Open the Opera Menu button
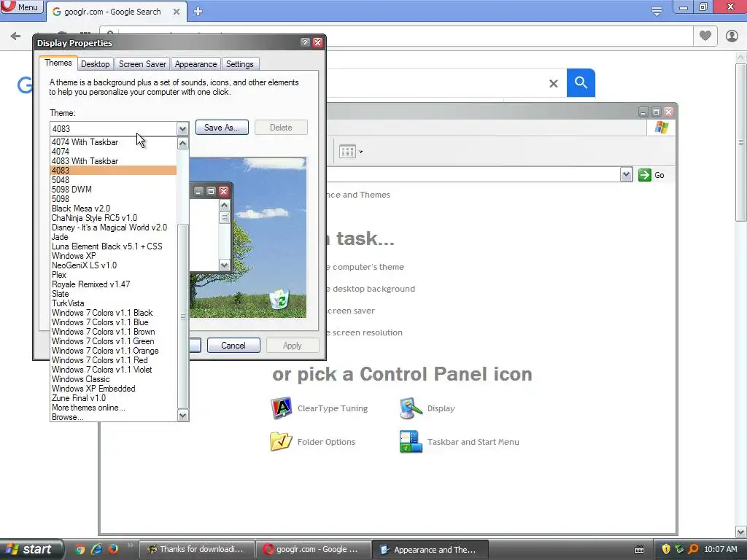 coord(21,7)
